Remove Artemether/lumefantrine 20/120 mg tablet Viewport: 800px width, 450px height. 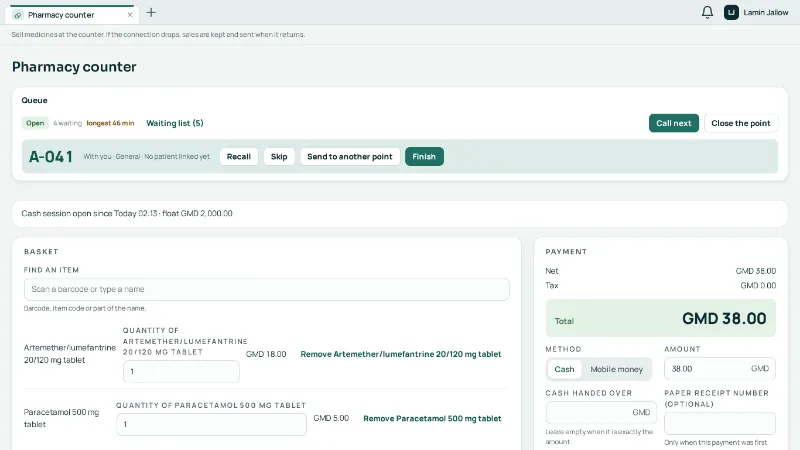401,354
